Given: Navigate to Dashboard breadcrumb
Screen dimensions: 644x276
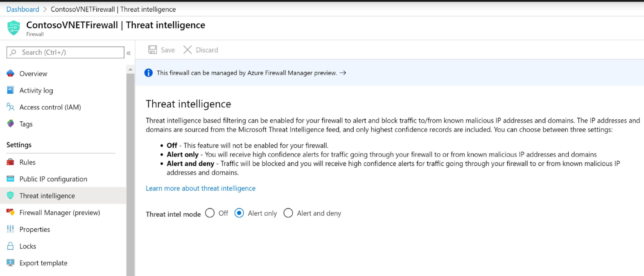Looking at the screenshot, I should coord(23,9).
